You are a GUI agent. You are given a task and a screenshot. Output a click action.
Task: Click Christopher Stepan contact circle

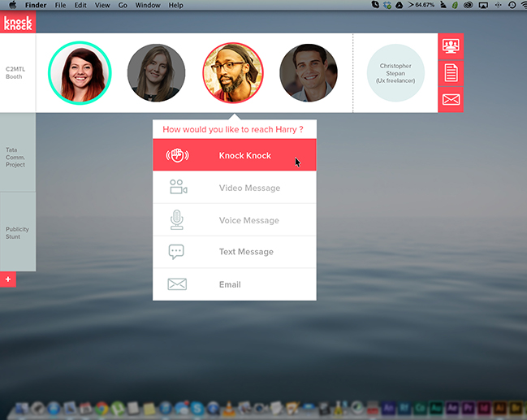(x=395, y=73)
